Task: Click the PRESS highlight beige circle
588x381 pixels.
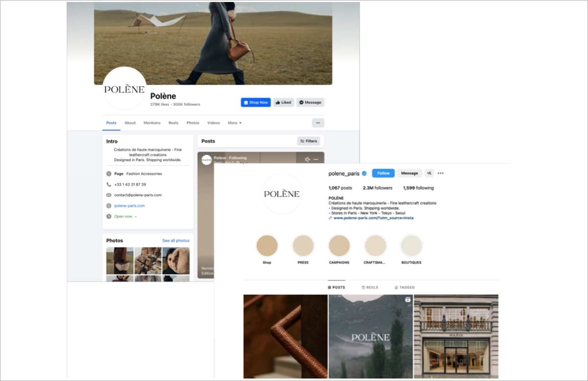Action: coord(303,246)
